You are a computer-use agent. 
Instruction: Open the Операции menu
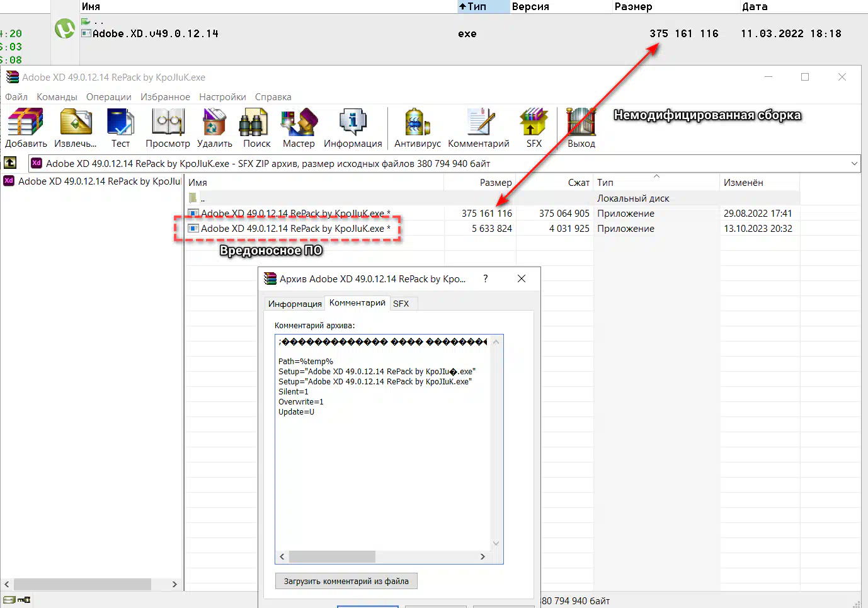pos(109,97)
